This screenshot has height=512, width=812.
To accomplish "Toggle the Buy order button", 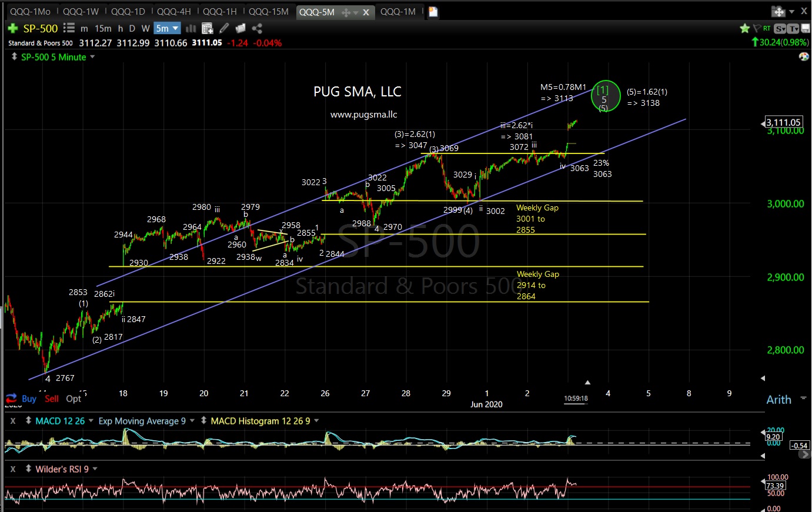I will (x=21, y=399).
